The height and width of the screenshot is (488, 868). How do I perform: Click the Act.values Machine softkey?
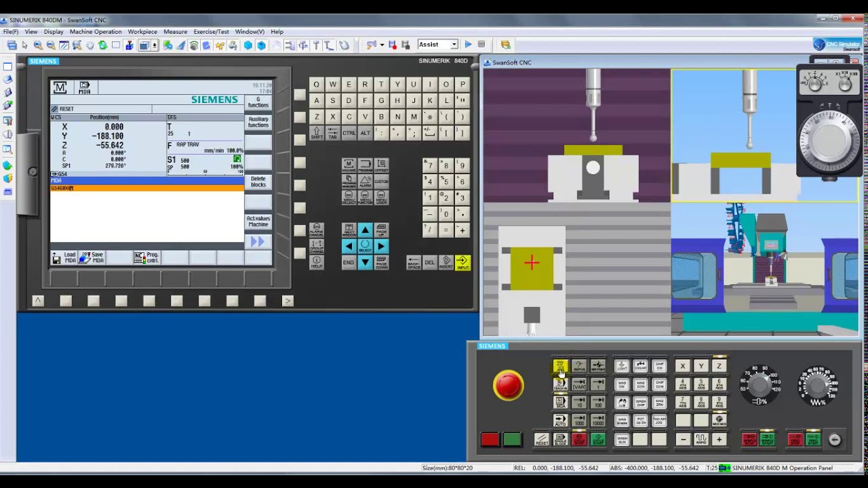258,222
